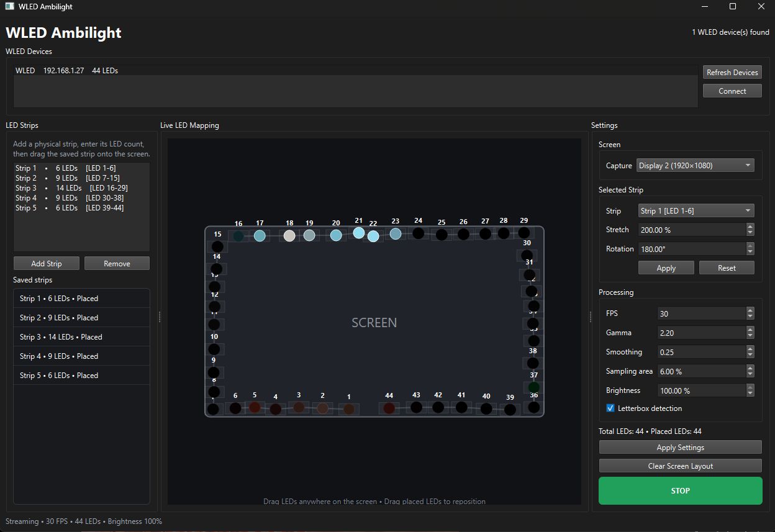Connect to the selected WLED device

point(732,91)
